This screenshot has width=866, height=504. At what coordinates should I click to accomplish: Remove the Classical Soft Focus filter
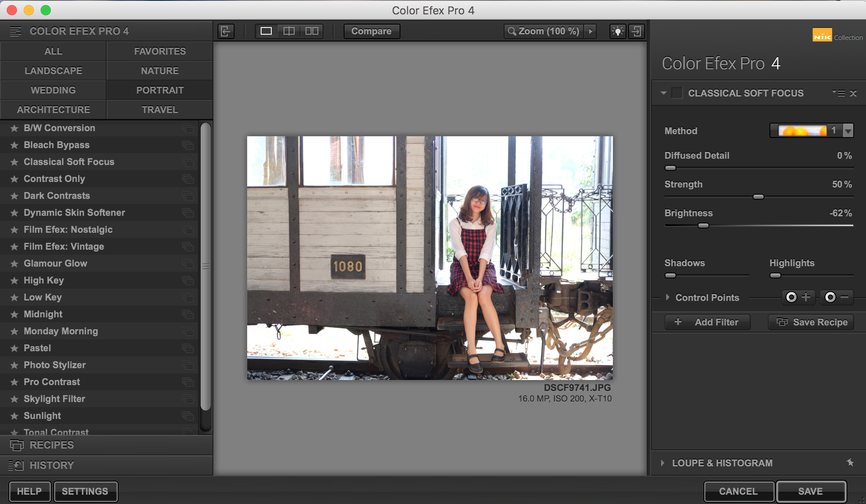tap(853, 94)
